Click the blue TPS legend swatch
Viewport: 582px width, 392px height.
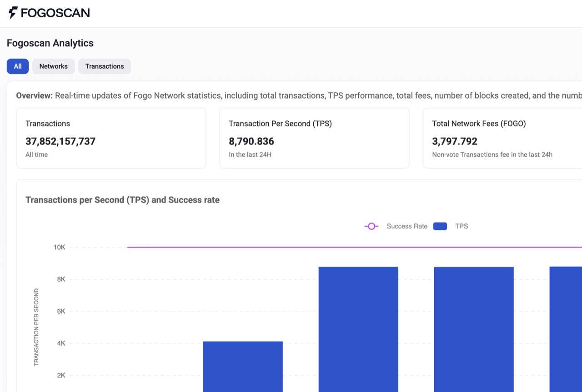(x=440, y=226)
